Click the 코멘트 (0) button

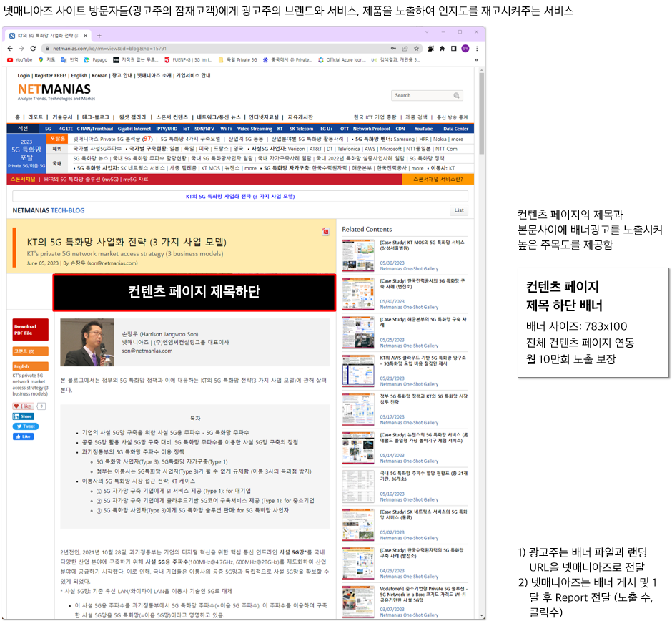point(31,351)
